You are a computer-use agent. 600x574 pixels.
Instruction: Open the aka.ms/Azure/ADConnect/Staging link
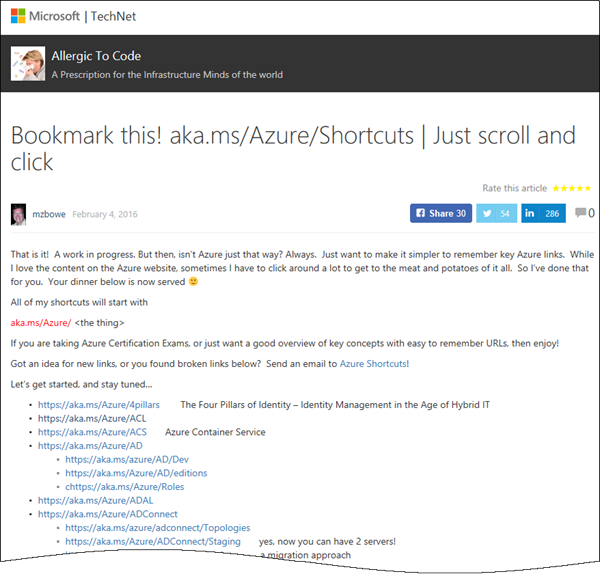click(152, 541)
